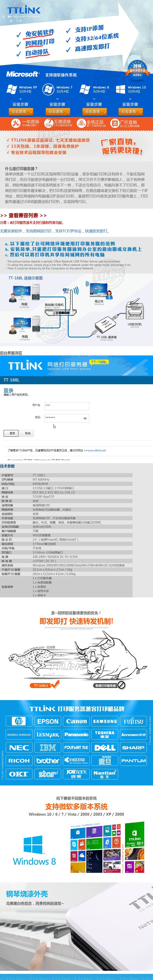Click the brother brand logo

pos(48,761)
